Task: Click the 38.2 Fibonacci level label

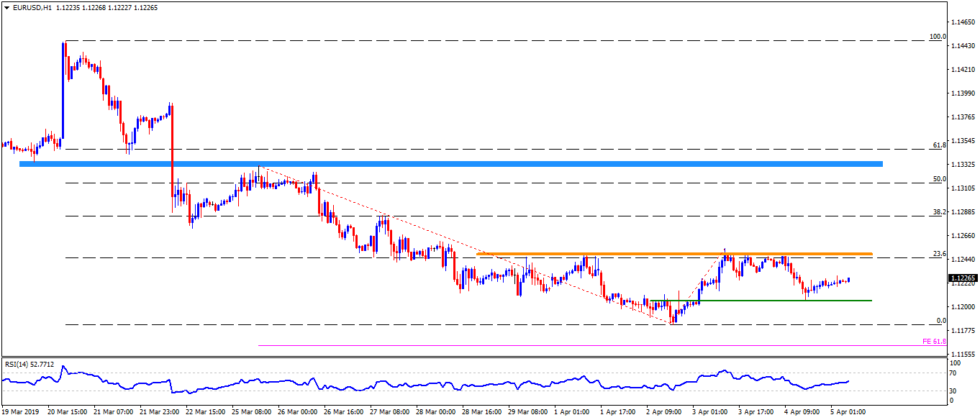Action: pyautogui.click(x=938, y=212)
